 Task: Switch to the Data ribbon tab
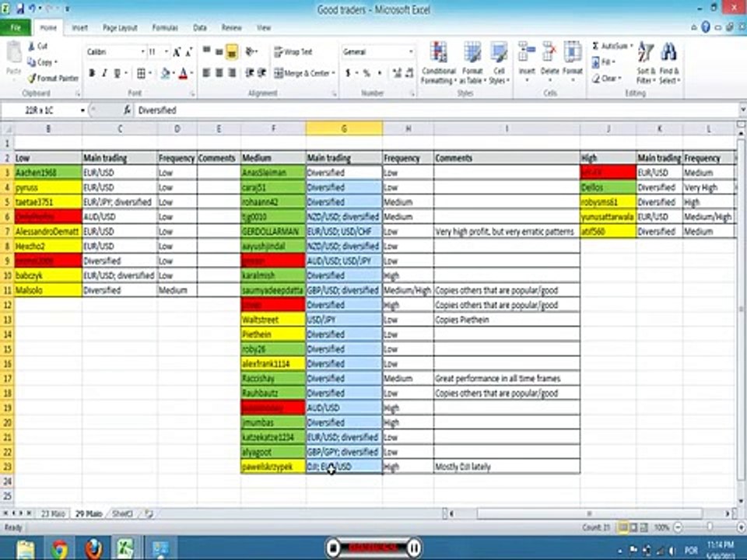tap(200, 28)
